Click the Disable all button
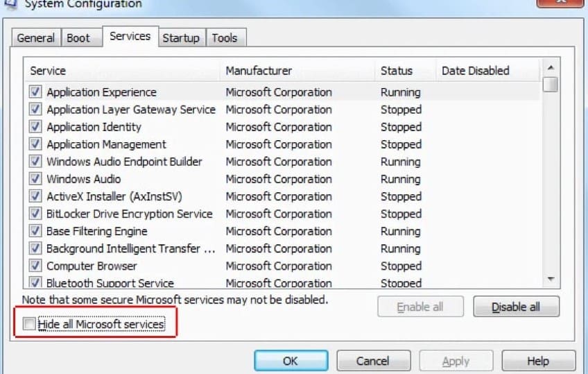The image size is (588, 374). click(516, 307)
